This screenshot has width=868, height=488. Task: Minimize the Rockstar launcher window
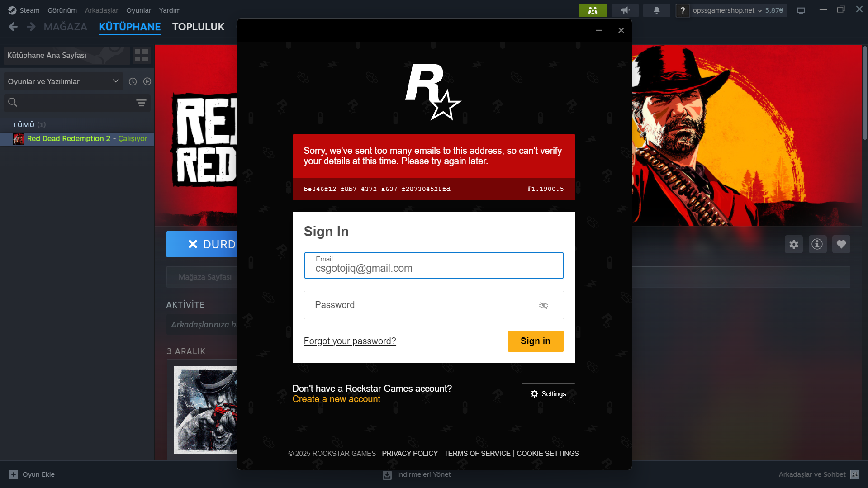598,30
